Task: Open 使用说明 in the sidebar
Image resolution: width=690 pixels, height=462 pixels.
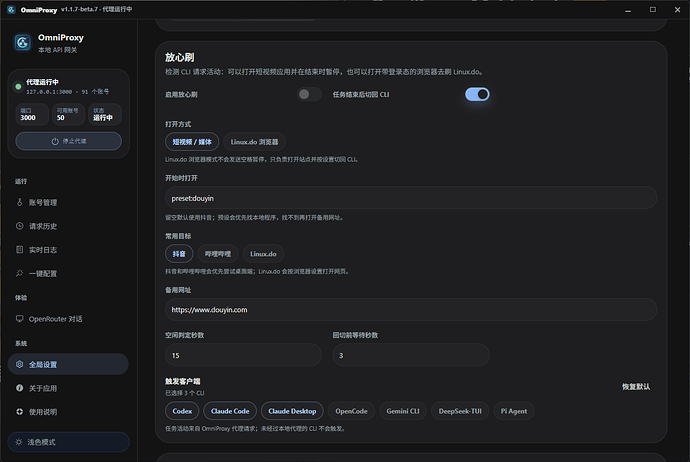Action: (68, 412)
